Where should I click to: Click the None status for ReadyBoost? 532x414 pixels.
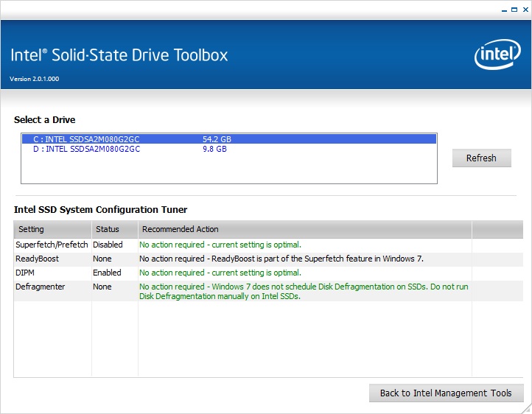[102, 259]
